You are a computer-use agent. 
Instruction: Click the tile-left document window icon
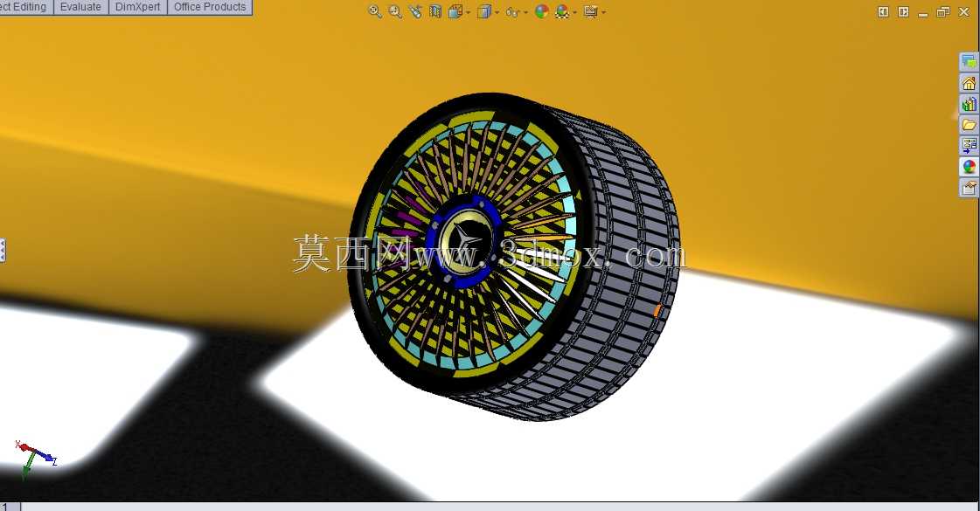(883, 11)
